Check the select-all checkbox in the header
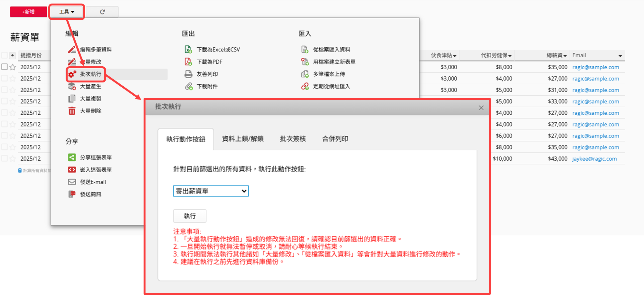 [x=5, y=55]
